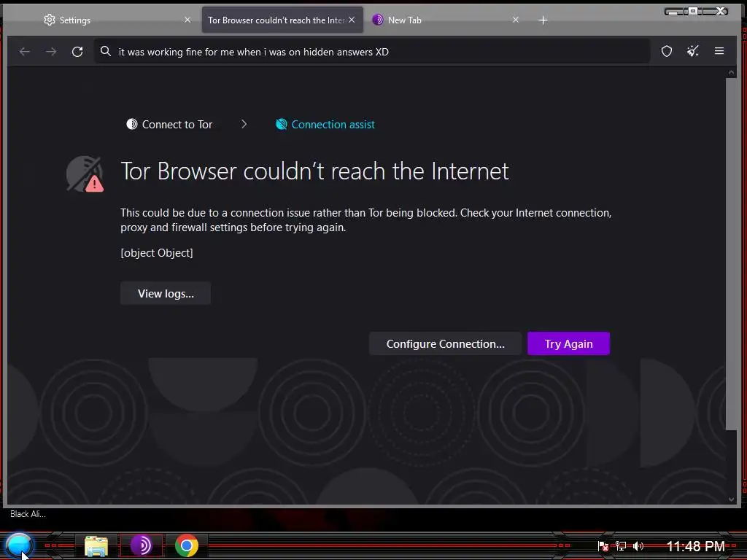
Task: Click the New Tab onion icon
Action: coord(378,20)
